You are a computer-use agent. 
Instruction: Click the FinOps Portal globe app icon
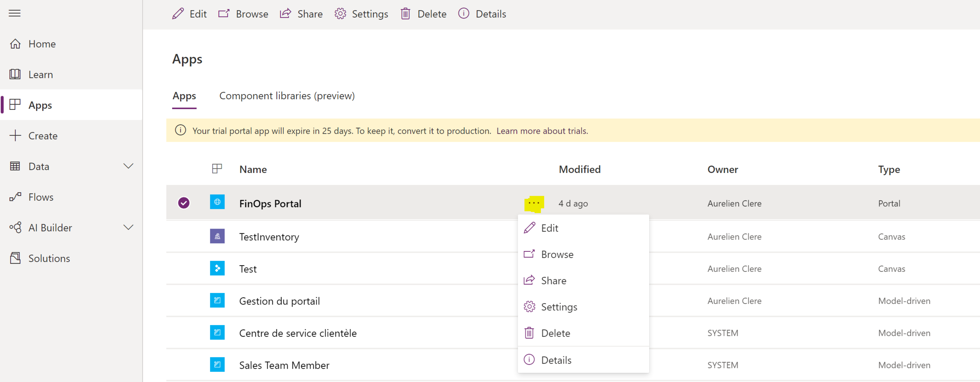218,203
